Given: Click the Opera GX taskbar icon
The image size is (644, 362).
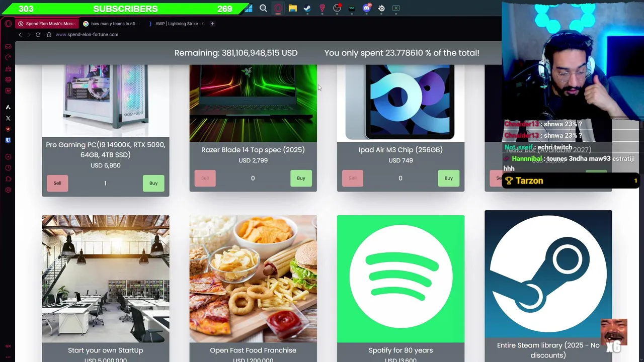Looking at the screenshot, I should (278, 8).
